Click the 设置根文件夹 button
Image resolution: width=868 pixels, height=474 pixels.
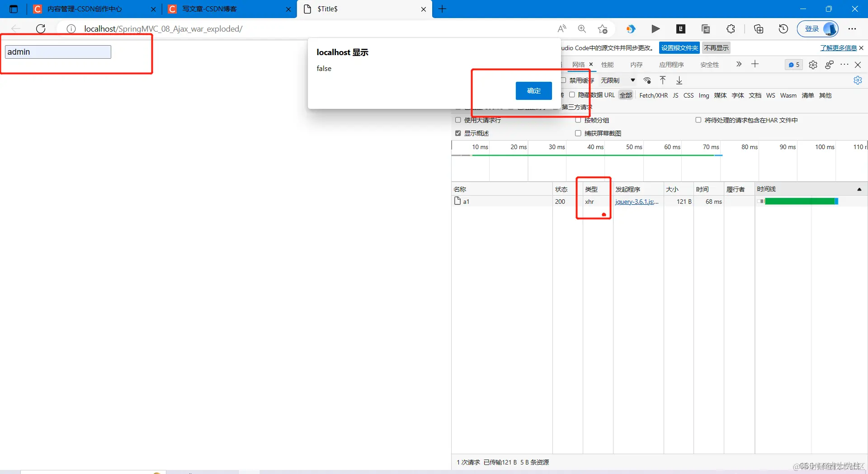pos(679,48)
